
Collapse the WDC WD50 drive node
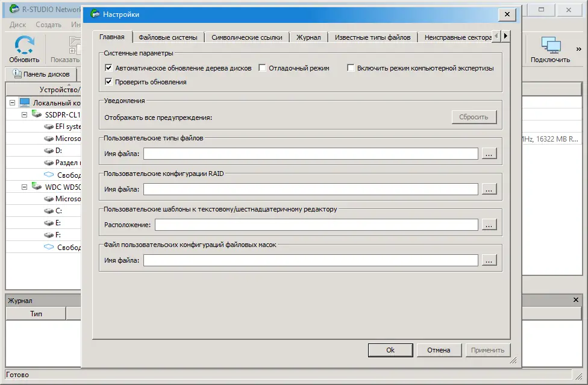tap(24, 187)
